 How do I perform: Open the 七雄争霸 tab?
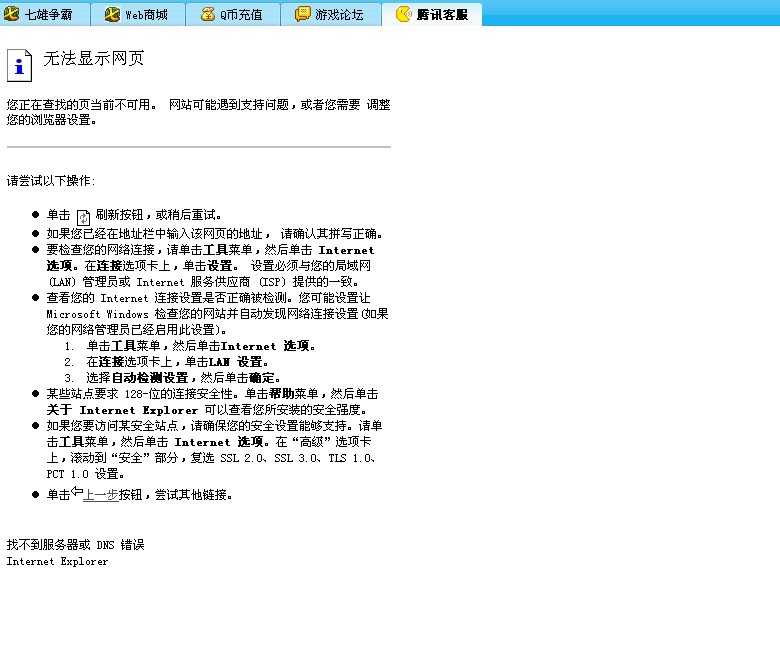pyautogui.click(x=45, y=14)
